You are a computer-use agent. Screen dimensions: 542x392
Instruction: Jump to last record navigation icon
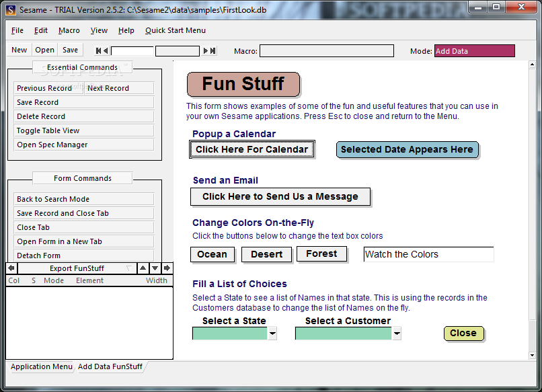point(213,51)
